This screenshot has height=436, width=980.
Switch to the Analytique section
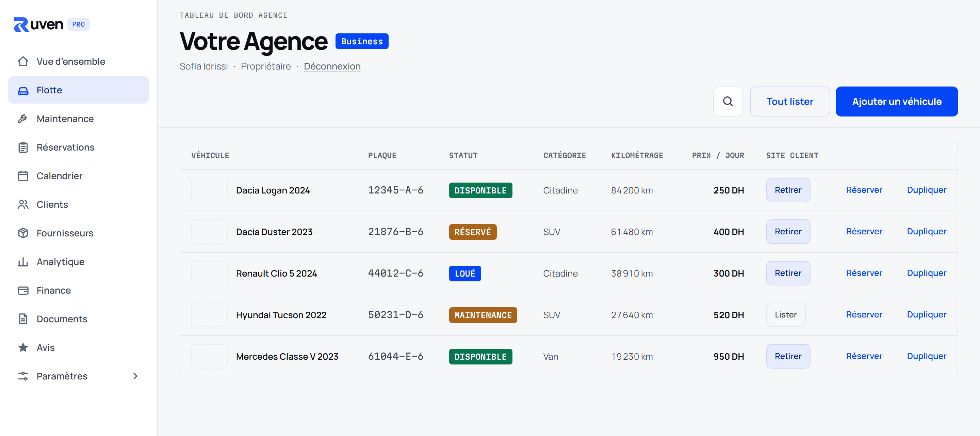tap(78, 262)
